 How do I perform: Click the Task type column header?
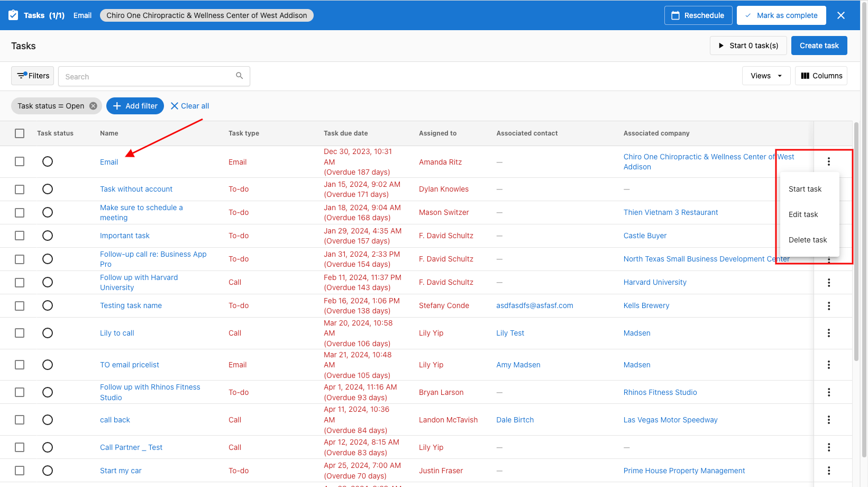[x=244, y=133]
